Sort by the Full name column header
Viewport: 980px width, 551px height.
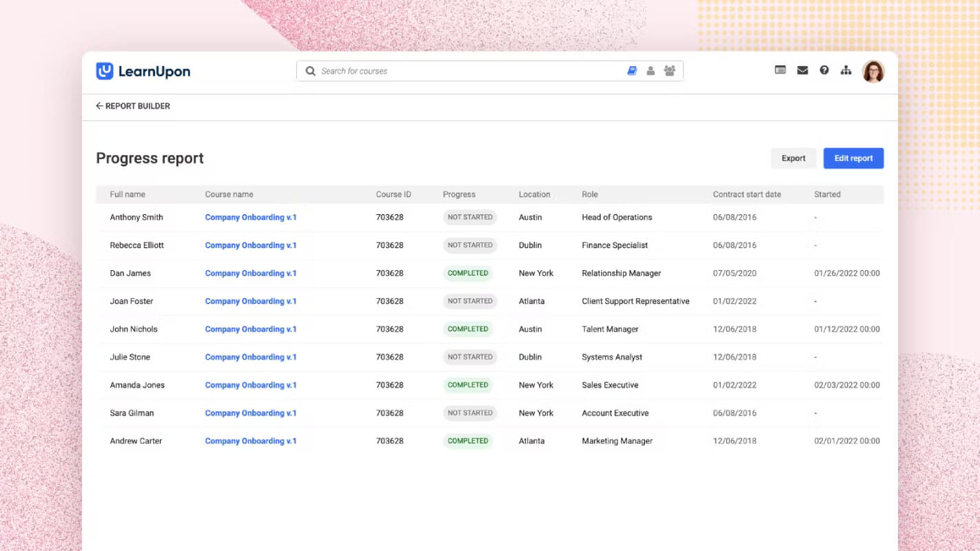point(127,194)
